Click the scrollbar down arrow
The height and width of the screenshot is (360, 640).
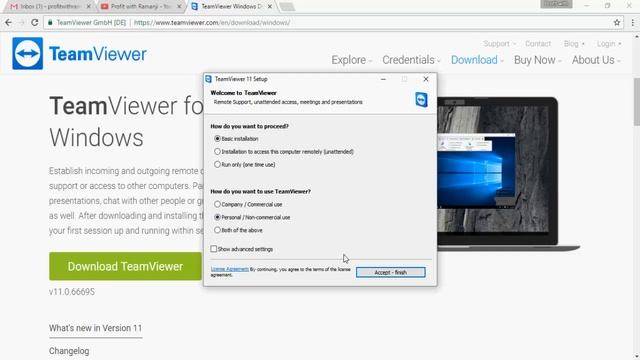click(x=636, y=357)
